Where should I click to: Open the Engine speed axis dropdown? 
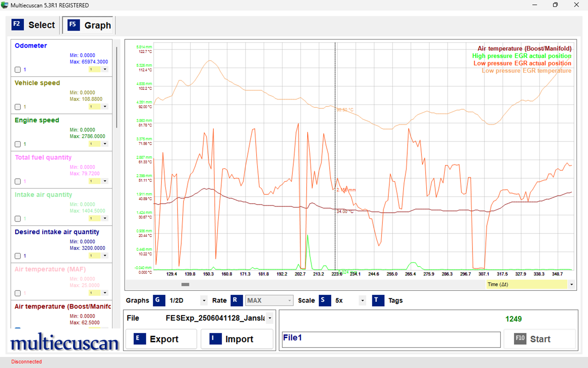[x=105, y=144]
